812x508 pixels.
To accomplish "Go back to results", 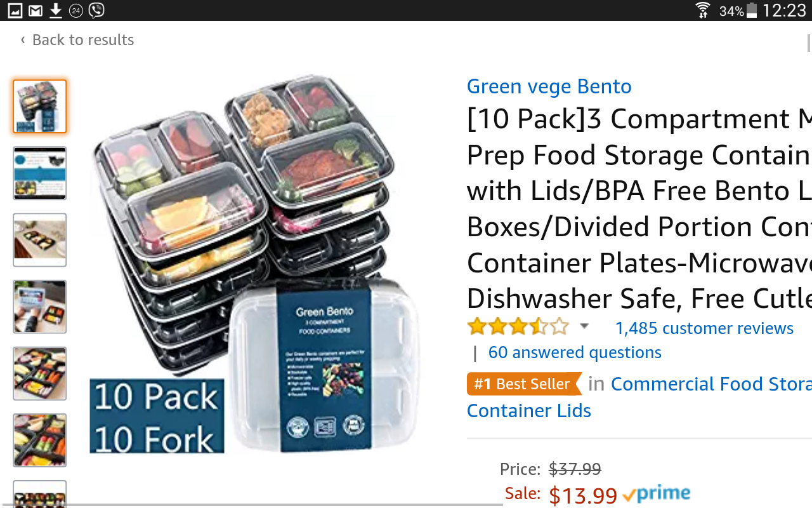I will pos(77,40).
